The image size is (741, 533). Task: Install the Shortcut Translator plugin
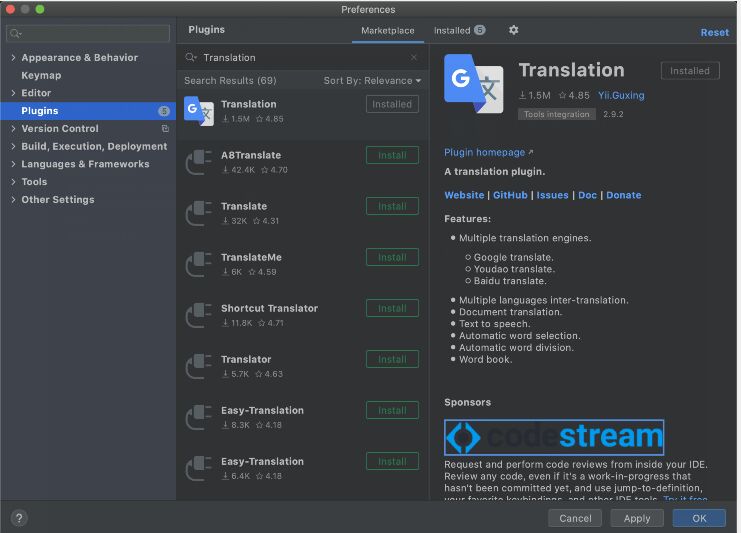click(x=392, y=308)
